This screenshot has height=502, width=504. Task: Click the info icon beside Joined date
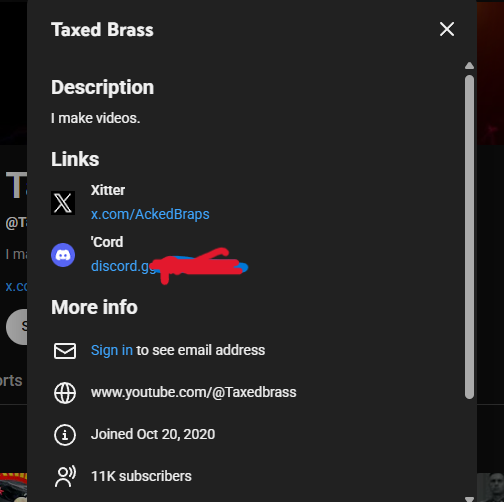click(65, 435)
